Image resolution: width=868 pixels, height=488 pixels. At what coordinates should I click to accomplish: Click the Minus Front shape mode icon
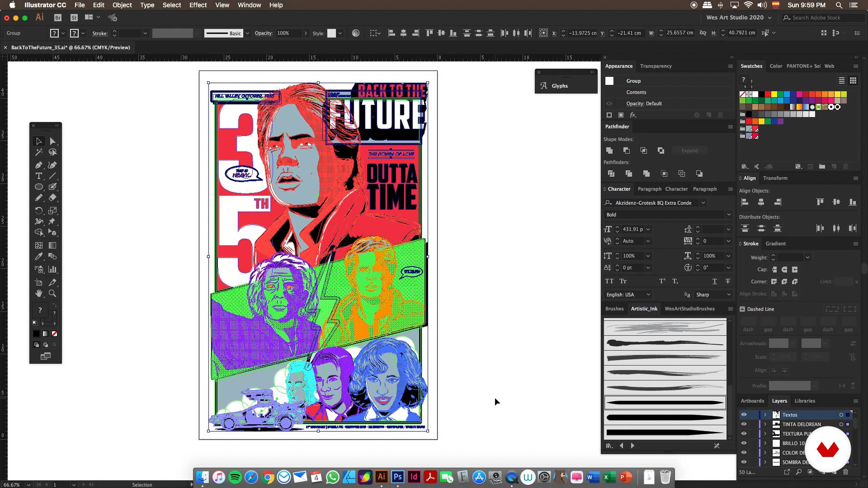pos(627,150)
